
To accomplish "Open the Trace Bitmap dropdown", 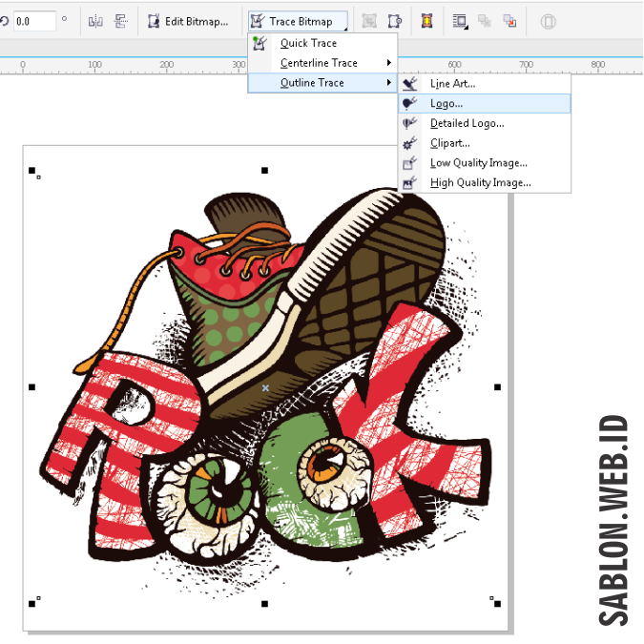I will pos(299,21).
